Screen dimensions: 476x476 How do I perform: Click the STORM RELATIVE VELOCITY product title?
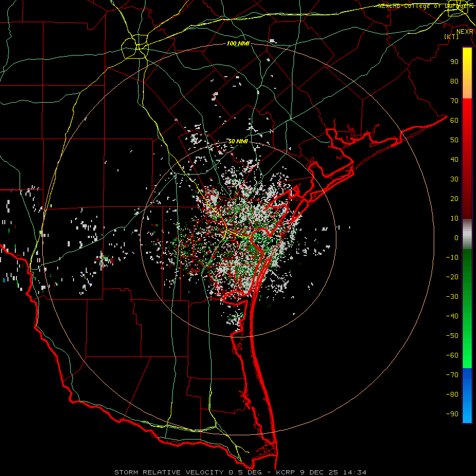pos(169,472)
